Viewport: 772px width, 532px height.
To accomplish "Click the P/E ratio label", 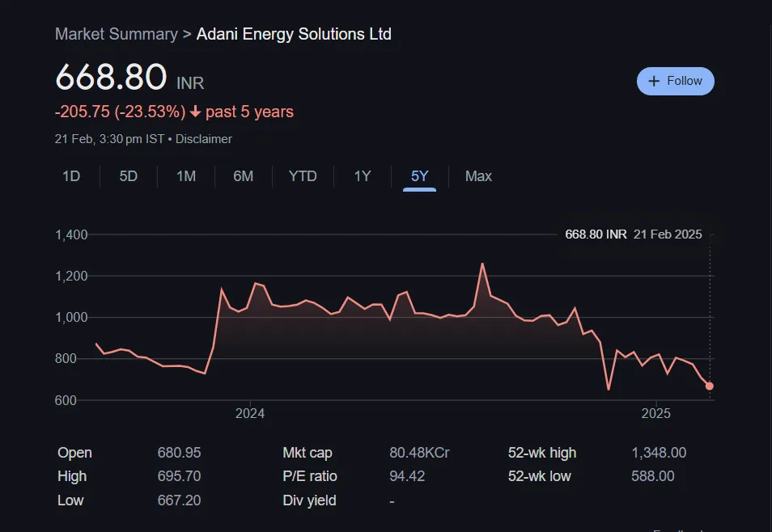I will pos(310,476).
